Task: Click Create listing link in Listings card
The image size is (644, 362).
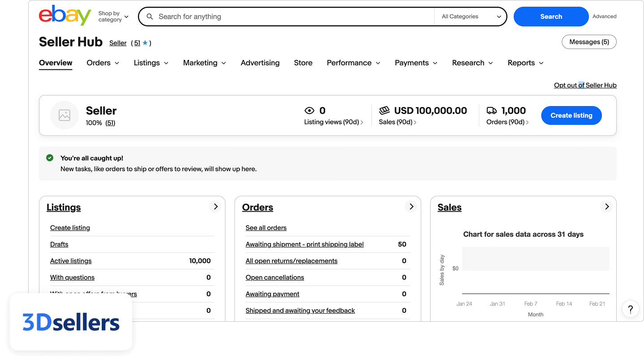Action: click(x=70, y=228)
